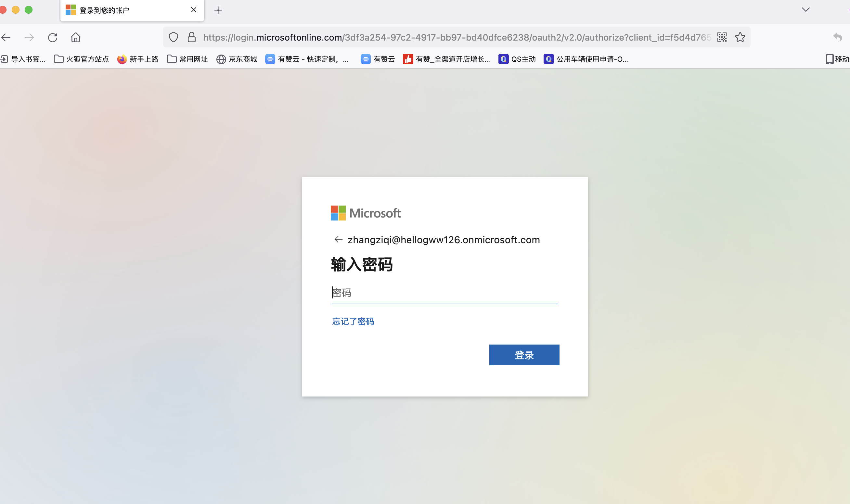This screenshot has width=850, height=504.
Task: Click the 登录 sign-in button
Action: point(524,355)
